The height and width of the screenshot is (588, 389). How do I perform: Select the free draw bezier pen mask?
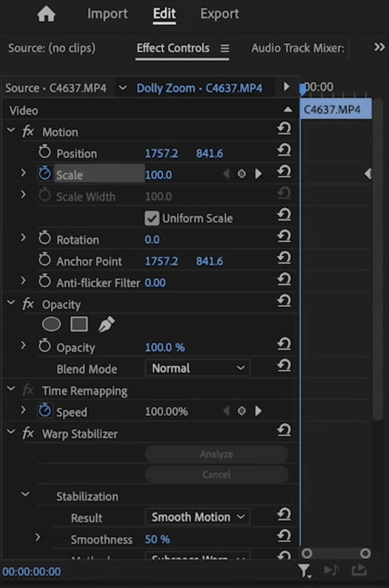tap(107, 325)
